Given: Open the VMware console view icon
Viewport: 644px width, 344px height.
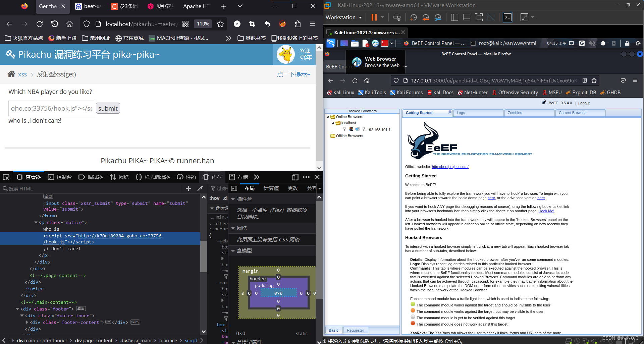Looking at the screenshot, I should coord(507,17).
